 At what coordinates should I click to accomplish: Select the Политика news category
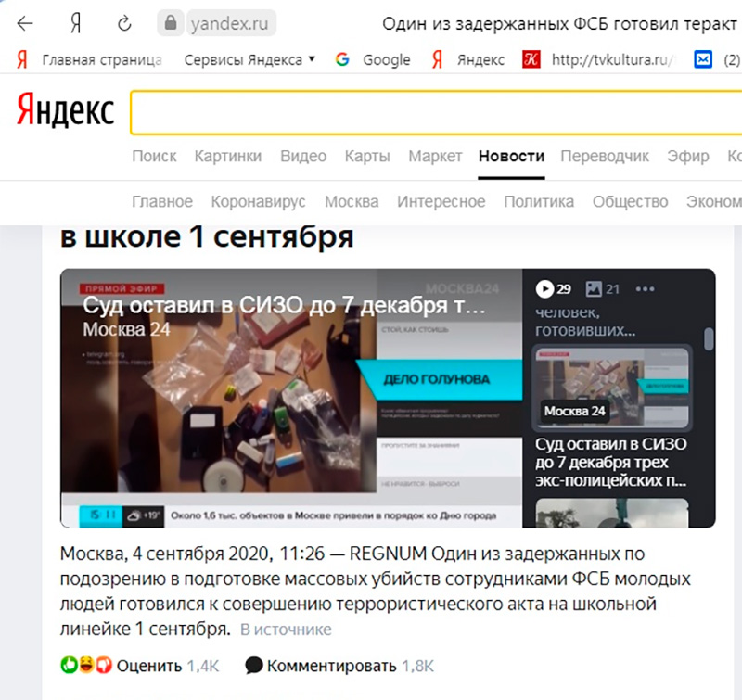point(539,201)
